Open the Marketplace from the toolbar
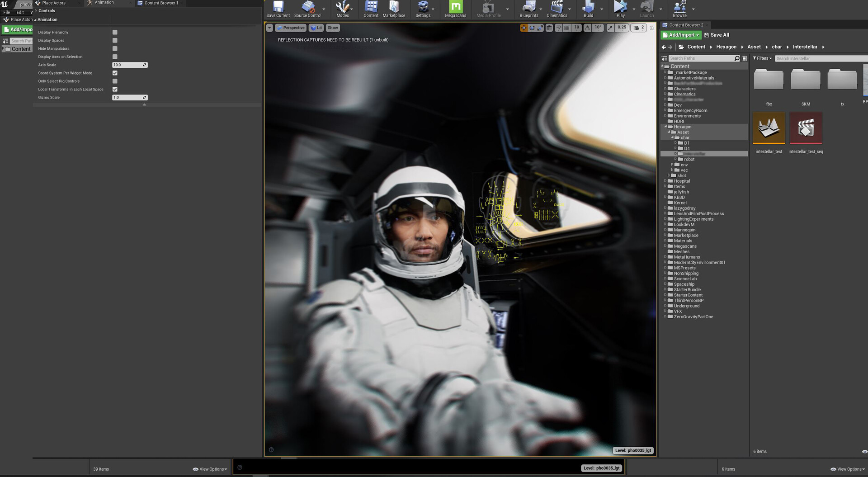 394,9
